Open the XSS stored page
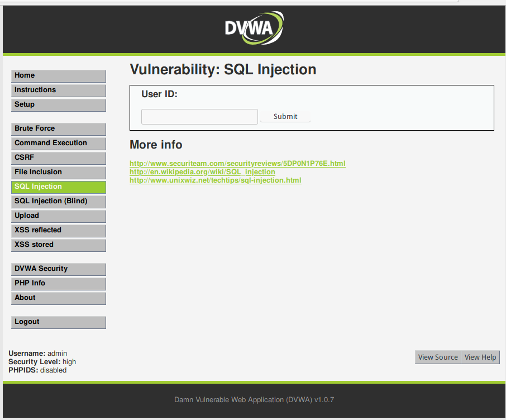Image resolution: width=506 pixels, height=420 pixels. coord(58,245)
